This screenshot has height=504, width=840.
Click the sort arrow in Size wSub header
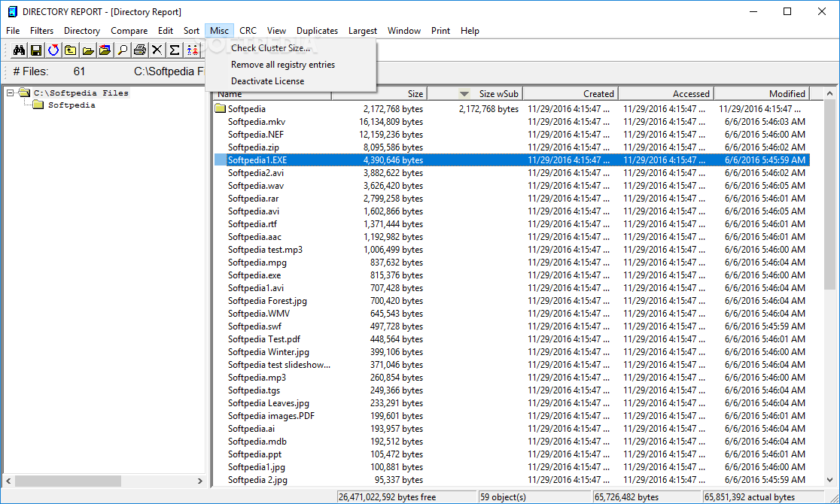464,94
